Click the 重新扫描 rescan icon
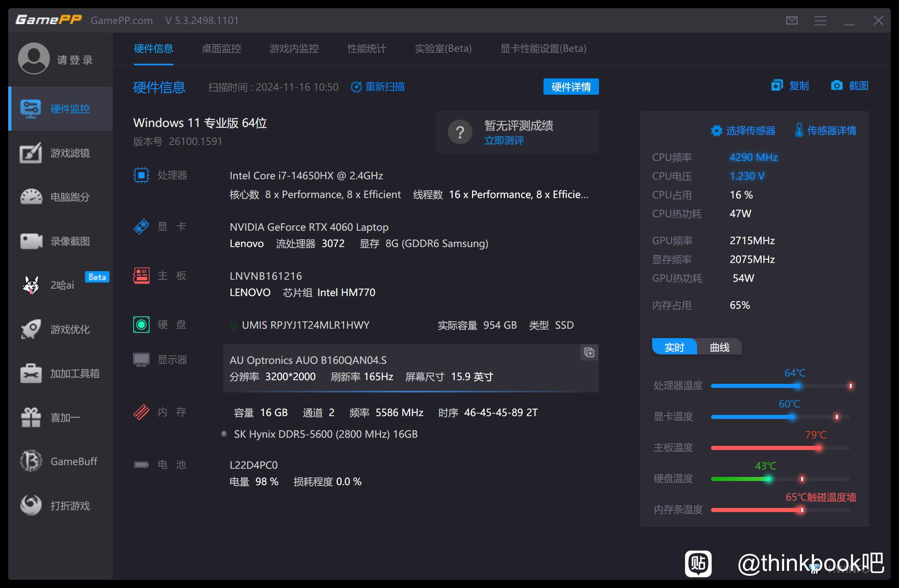Screen dimensions: 899x588 click(356, 87)
